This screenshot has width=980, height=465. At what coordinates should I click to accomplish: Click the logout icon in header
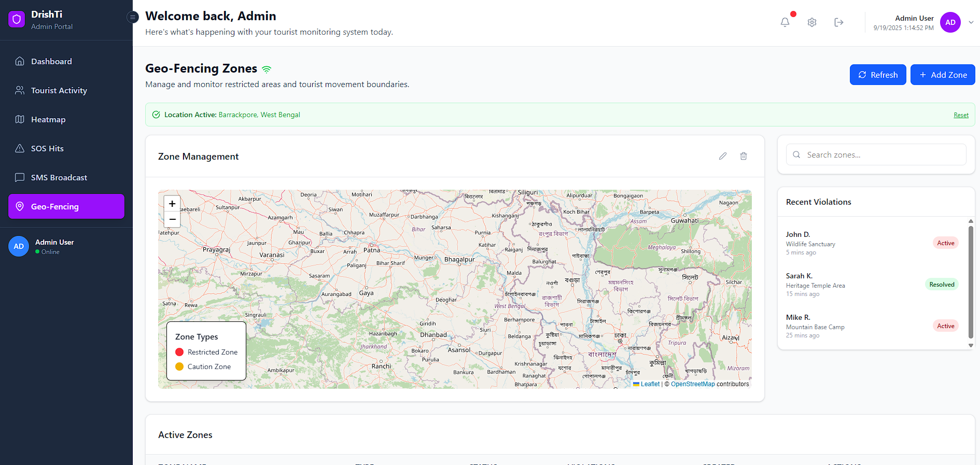click(x=839, y=22)
